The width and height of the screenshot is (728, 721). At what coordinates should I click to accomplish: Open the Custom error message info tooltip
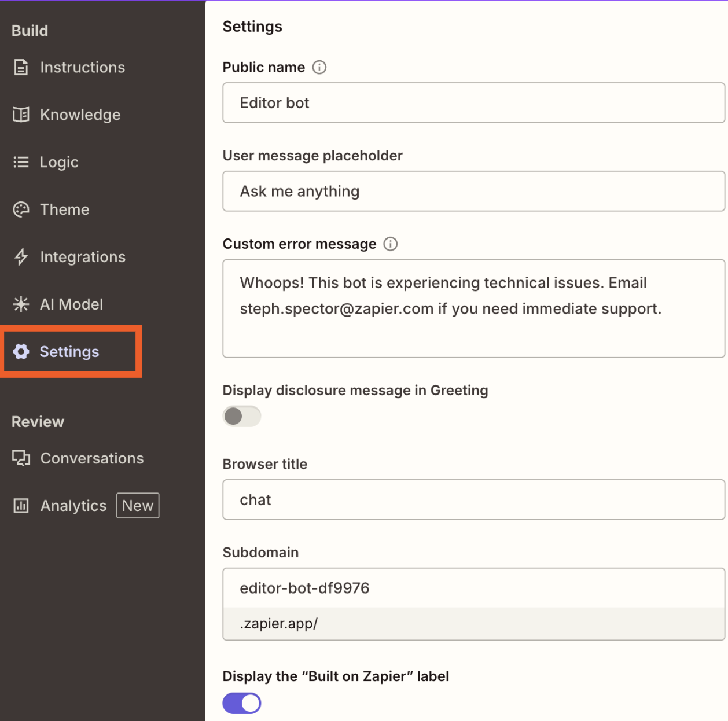coord(391,244)
